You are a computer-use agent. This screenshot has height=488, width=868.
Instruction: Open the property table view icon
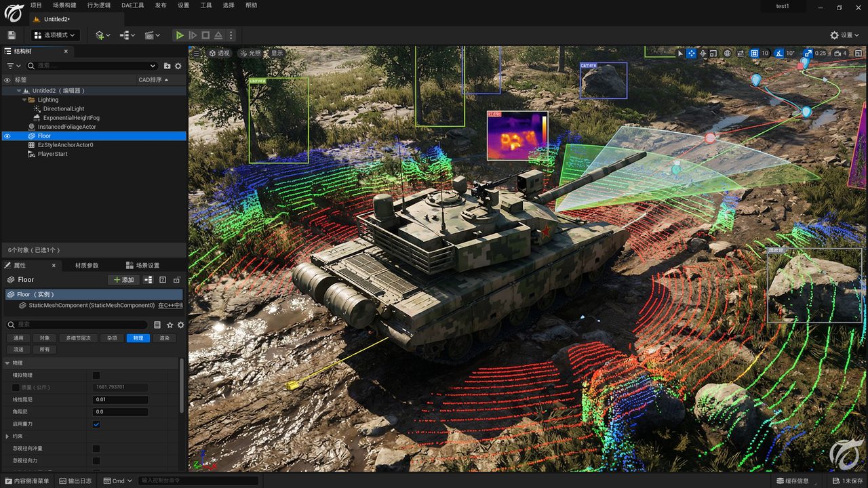click(x=157, y=325)
